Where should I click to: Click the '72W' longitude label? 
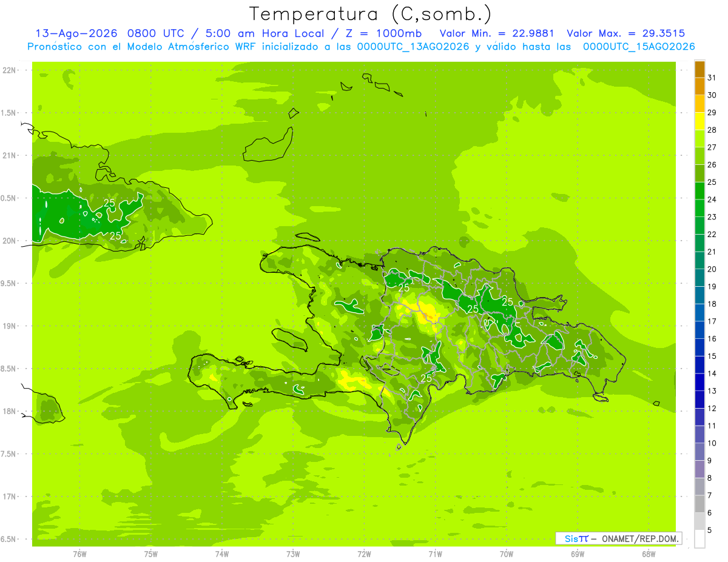364,554
